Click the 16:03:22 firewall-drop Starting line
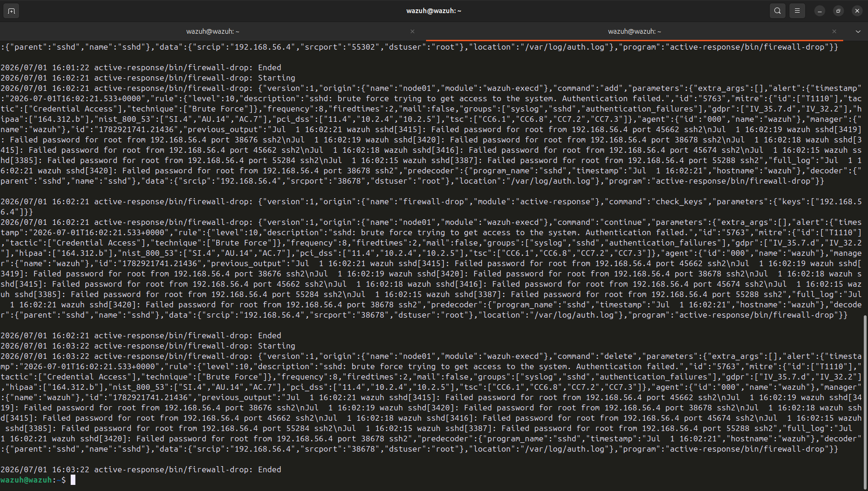Screen dimensions: 868x491 pos(148,346)
